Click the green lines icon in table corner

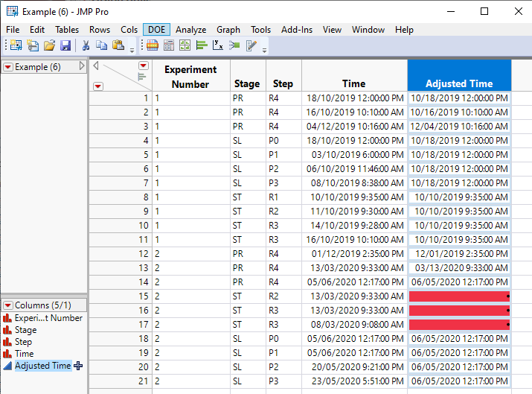pos(142,77)
